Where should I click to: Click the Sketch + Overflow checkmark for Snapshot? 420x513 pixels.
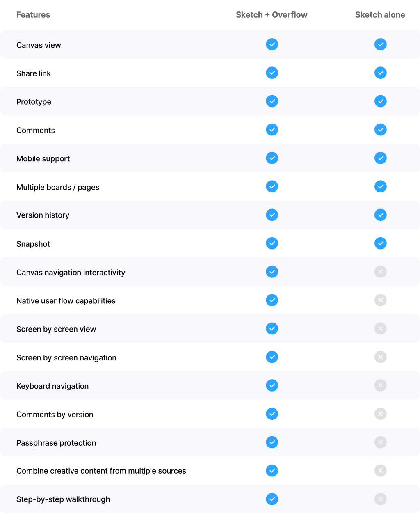coord(272,243)
